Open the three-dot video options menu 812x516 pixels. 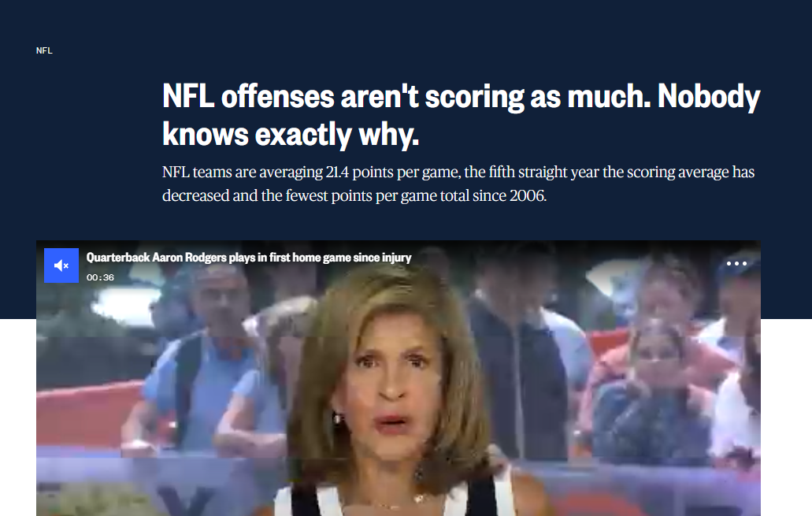736,264
